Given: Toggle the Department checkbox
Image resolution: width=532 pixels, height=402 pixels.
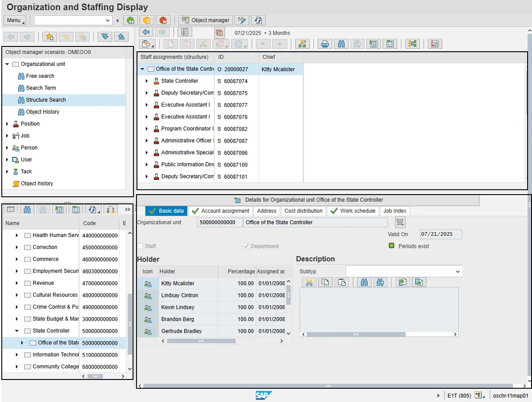Looking at the screenshot, I should [247, 246].
